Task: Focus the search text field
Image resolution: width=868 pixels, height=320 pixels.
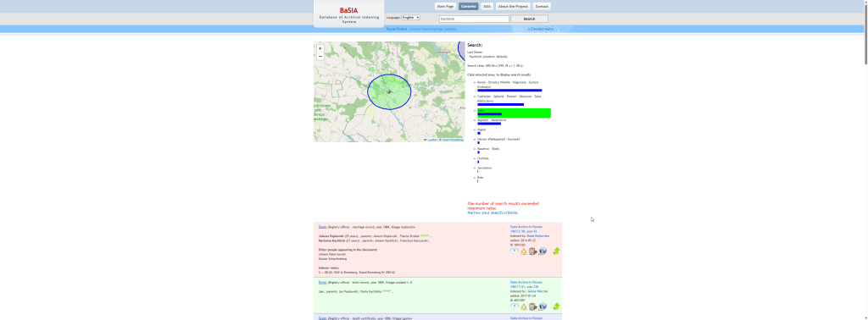Action: tap(474, 19)
